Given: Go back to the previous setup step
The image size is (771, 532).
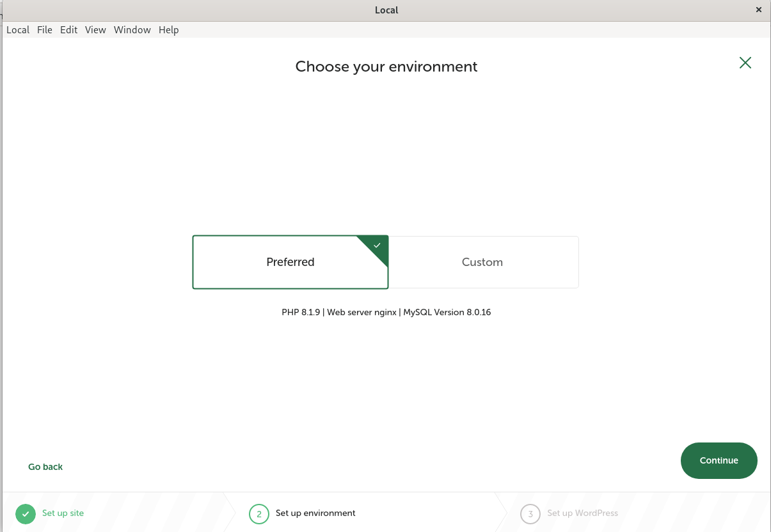Looking at the screenshot, I should (x=45, y=467).
